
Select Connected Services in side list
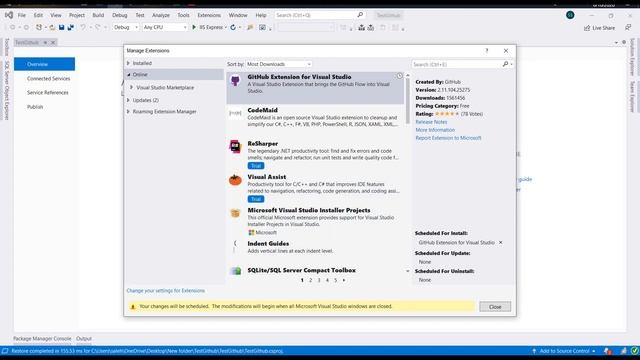point(49,78)
